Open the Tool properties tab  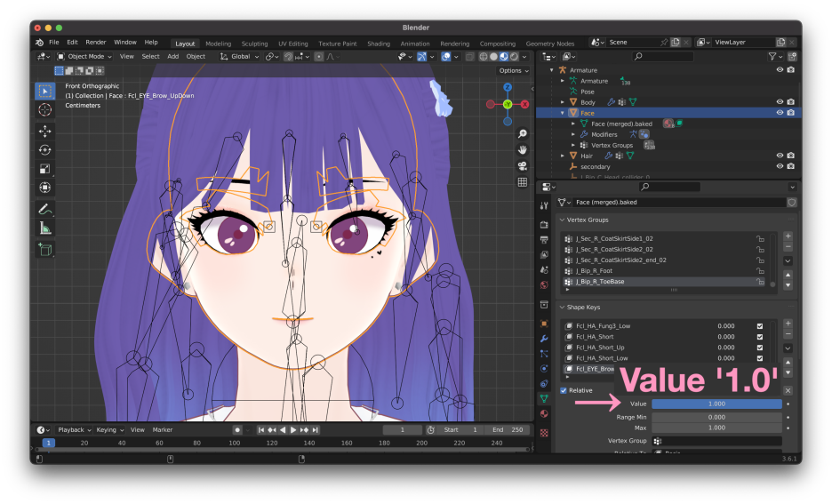pyautogui.click(x=544, y=205)
